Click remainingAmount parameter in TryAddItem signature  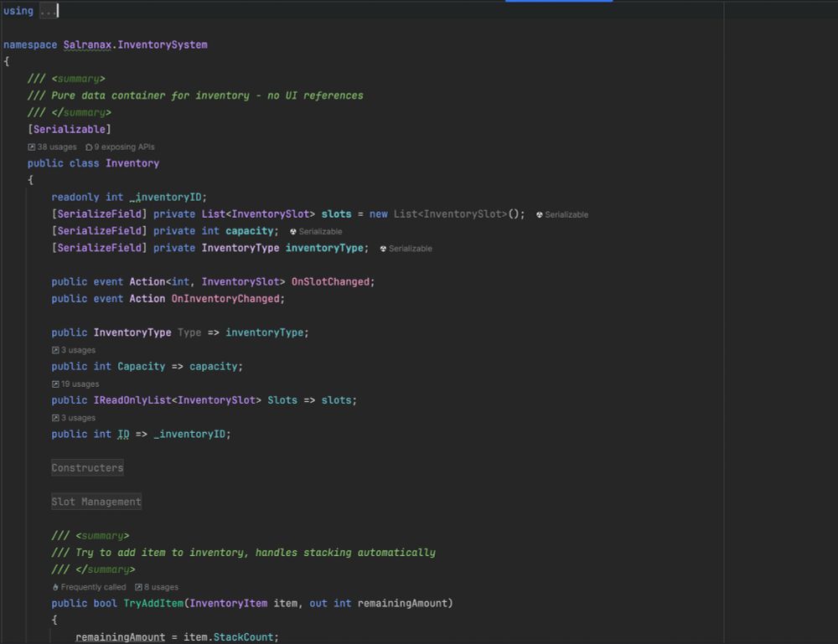tap(402, 604)
